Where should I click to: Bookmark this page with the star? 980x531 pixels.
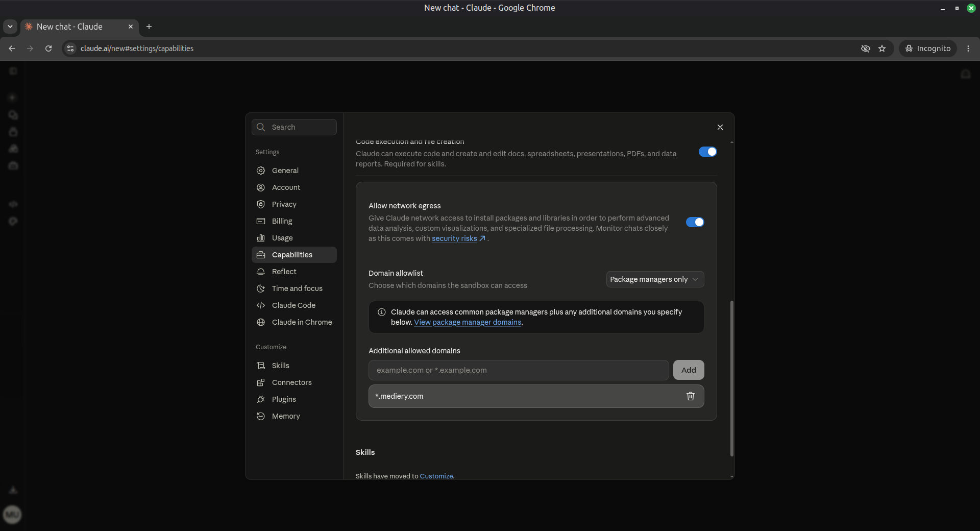tap(882, 49)
